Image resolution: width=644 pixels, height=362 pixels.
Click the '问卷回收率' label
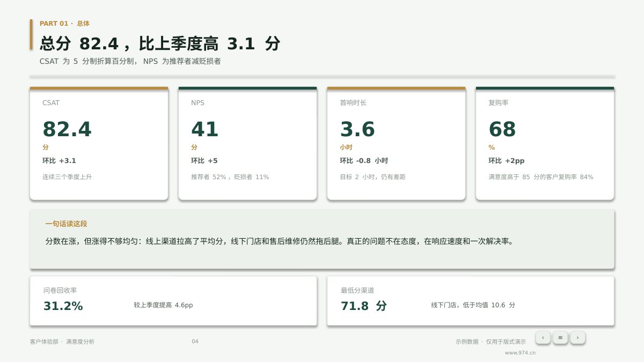click(60, 290)
